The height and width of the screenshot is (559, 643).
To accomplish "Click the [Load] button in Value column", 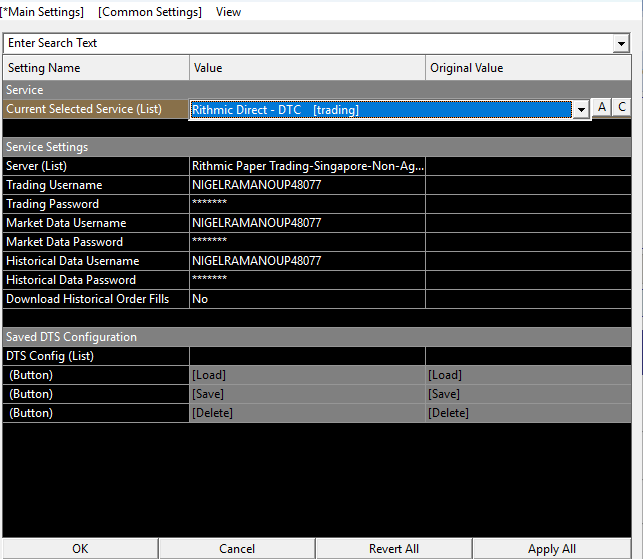I will click(x=308, y=375).
